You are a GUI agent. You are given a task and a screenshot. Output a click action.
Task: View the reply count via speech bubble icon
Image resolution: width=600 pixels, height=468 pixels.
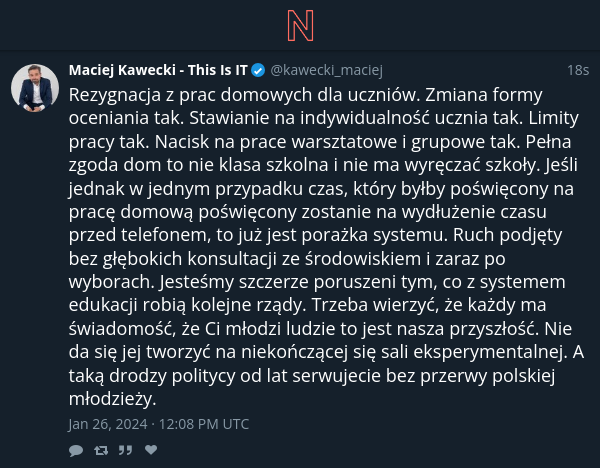coord(76,450)
